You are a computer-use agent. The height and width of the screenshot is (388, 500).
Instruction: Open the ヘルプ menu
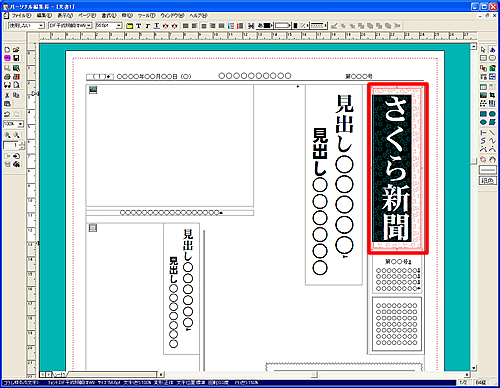click(x=198, y=16)
